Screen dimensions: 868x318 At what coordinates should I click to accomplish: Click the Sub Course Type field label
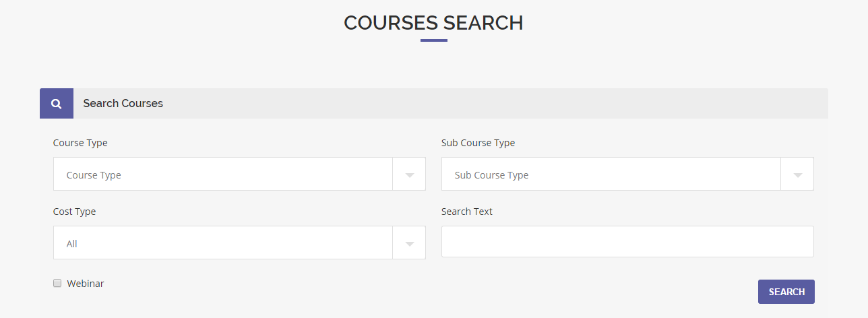pyautogui.click(x=478, y=143)
